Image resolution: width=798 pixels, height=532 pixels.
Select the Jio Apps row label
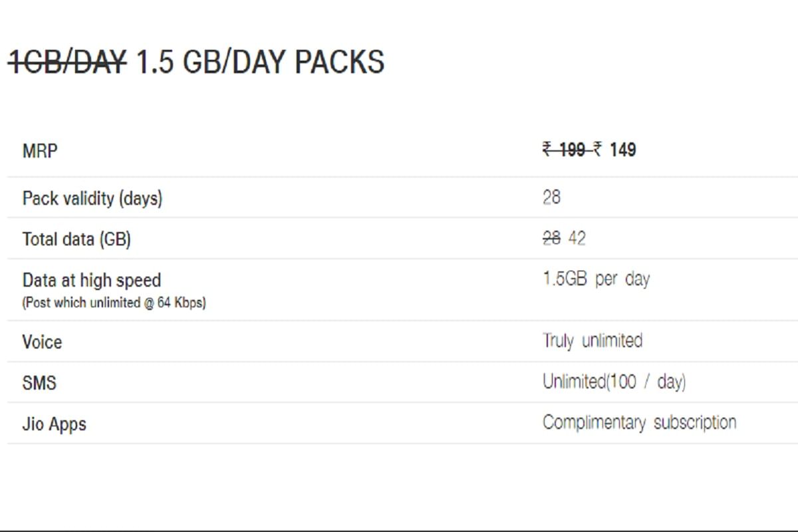pos(55,424)
